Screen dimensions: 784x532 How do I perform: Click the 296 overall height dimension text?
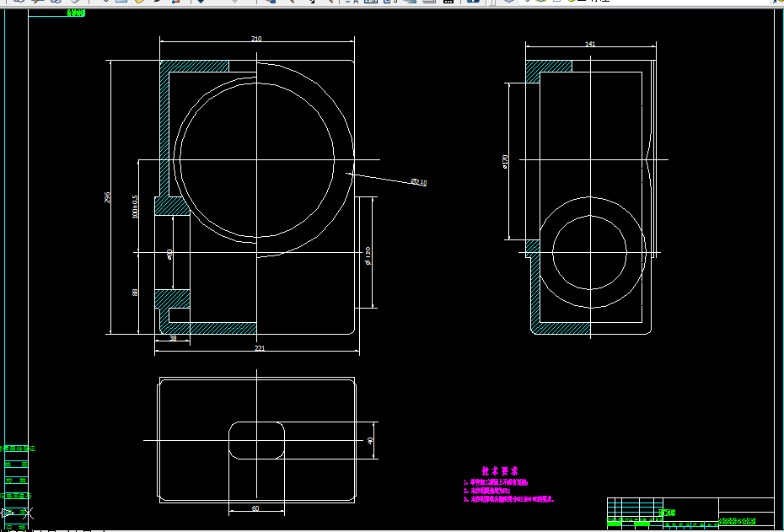pyautogui.click(x=107, y=197)
